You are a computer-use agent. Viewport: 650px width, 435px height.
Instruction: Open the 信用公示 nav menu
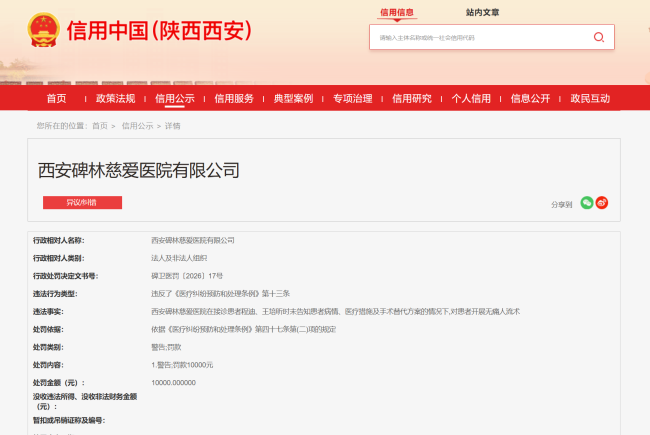pyautogui.click(x=175, y=98)
